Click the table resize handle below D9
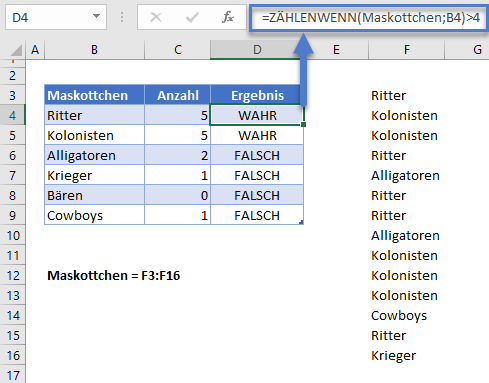Screen dimensions: 489x383 301,222
